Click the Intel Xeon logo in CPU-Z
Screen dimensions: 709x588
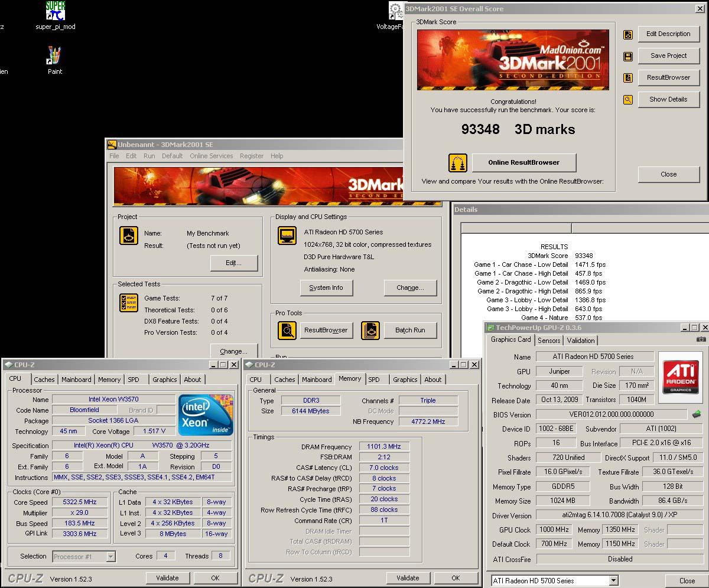[x=206, y=415]
